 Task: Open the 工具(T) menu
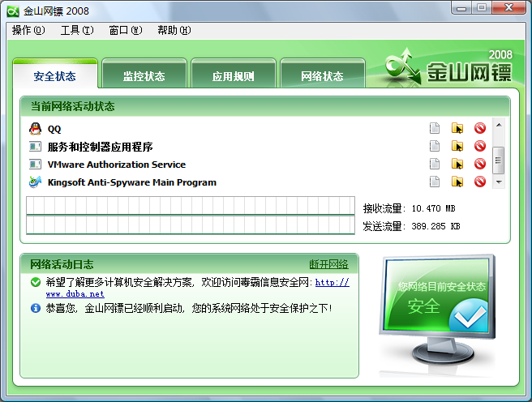(77, 30)
